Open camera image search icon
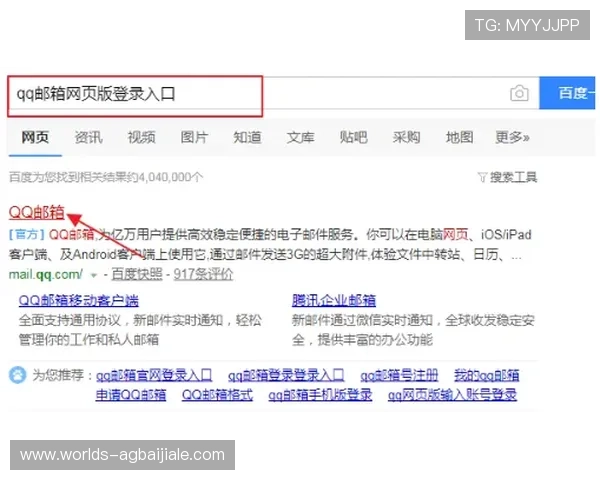Screen dimensions: 600x480 pos(519,93)
